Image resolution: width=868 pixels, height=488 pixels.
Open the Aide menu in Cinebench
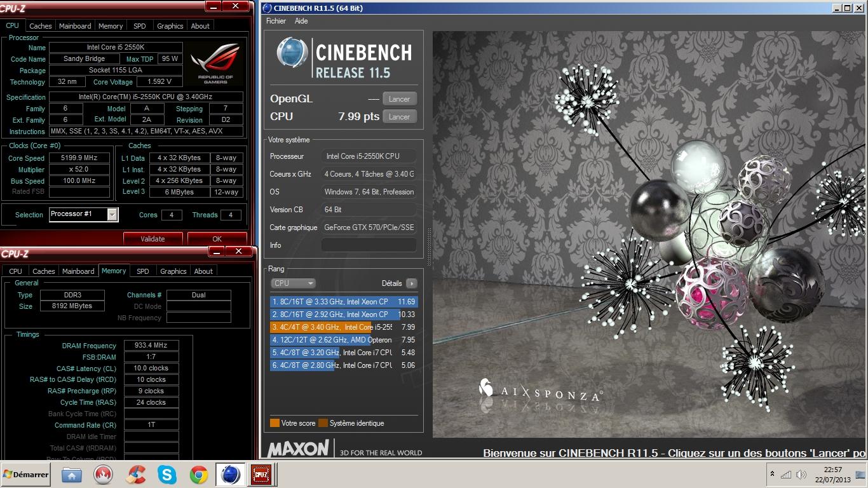tap(301, 21)
